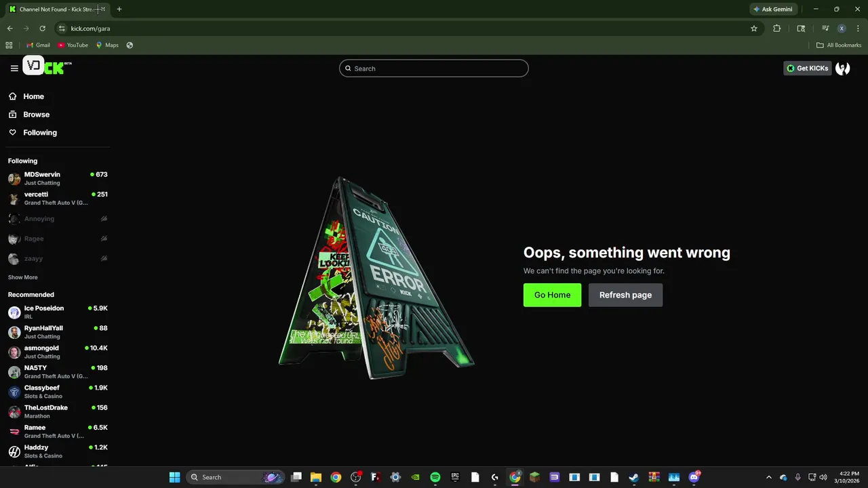Open Epic Games launcher from taskbar
868x488 pixels.
click(455, 477)
